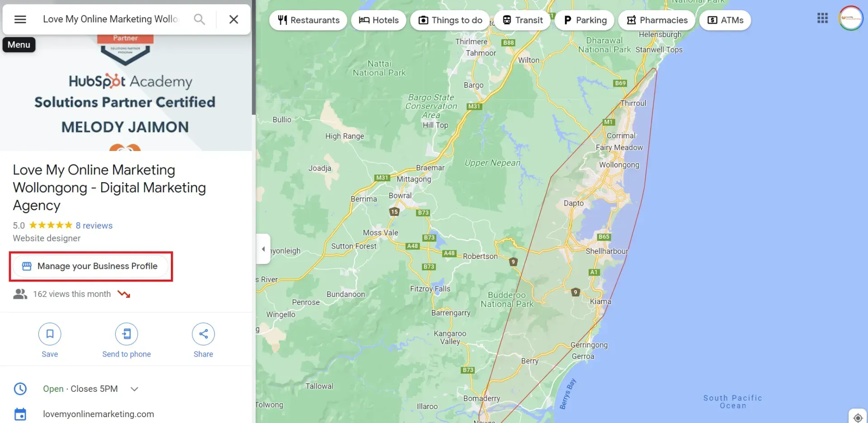Click the Bundanoon map label
Image resolution: width=868 pixels, height=423 pixels.
tap(346, 294)
